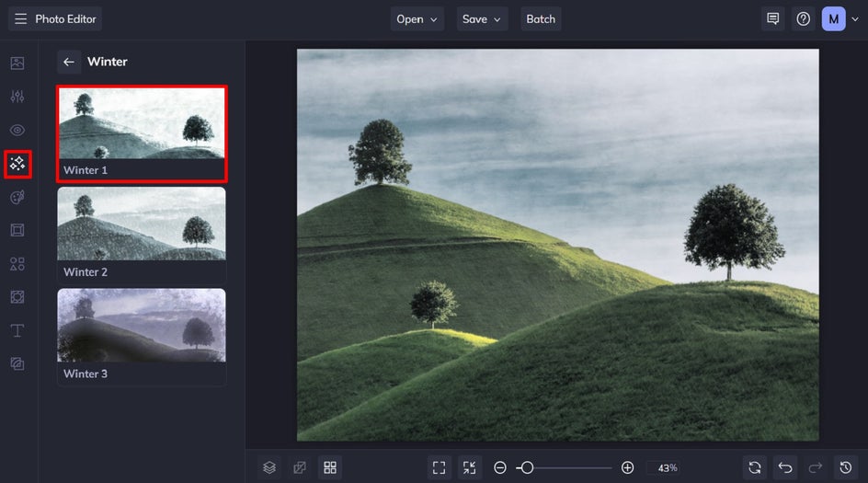This screenshot has height=483, width=868.
Task: Go back from Winter panel
Action: pos(69,62)
